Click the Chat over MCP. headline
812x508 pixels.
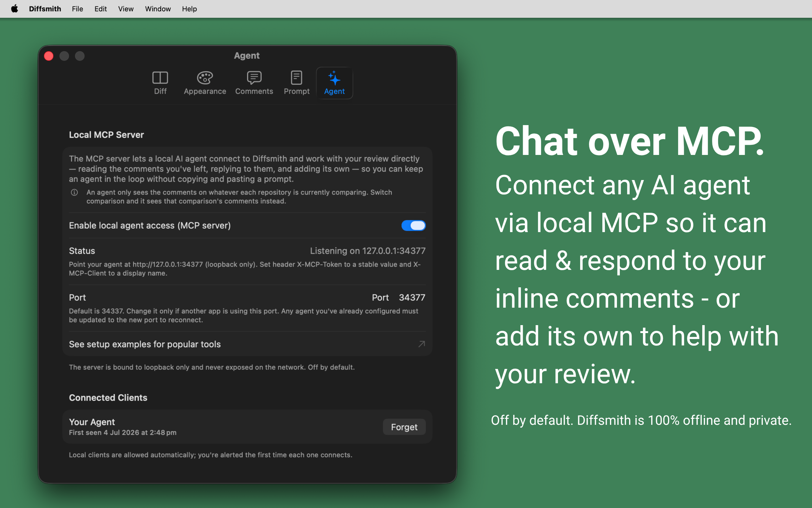[x=630, y=141]
